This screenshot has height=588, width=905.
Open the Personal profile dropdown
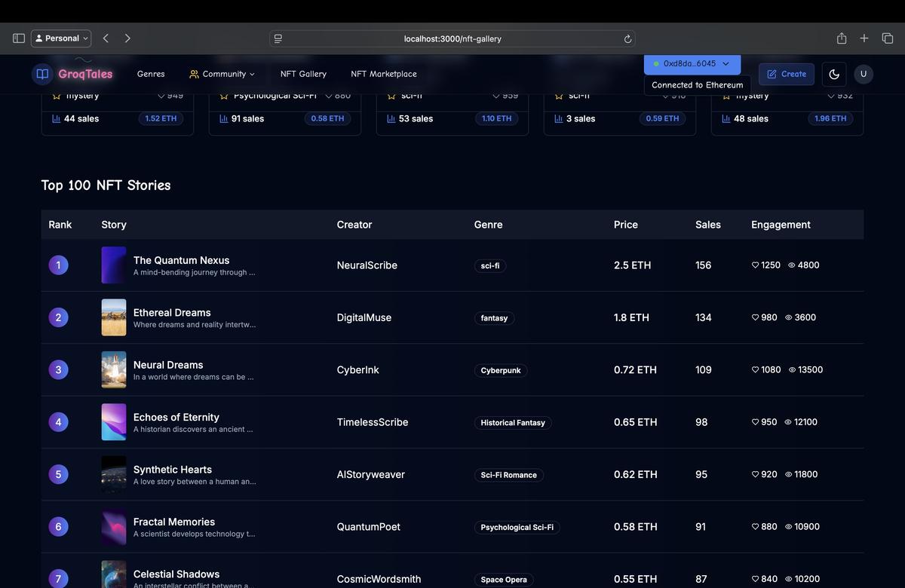coord(60,38)
